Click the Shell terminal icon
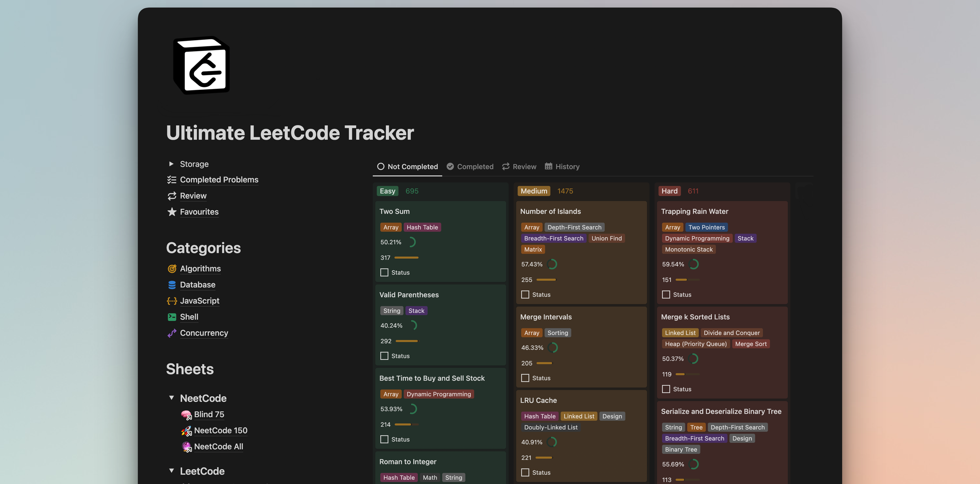The width and height of the screenshot is (980, 484). click(172, 317)
